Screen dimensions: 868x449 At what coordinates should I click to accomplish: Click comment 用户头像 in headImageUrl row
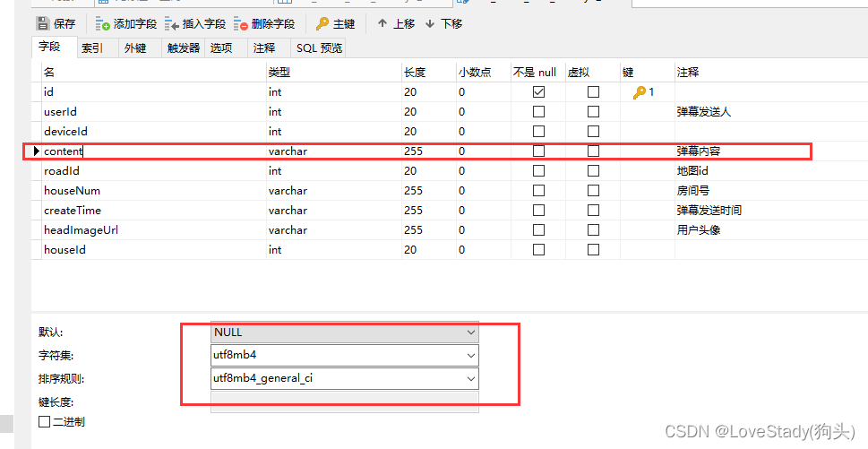pyautogui.click(x=698, y=229)
